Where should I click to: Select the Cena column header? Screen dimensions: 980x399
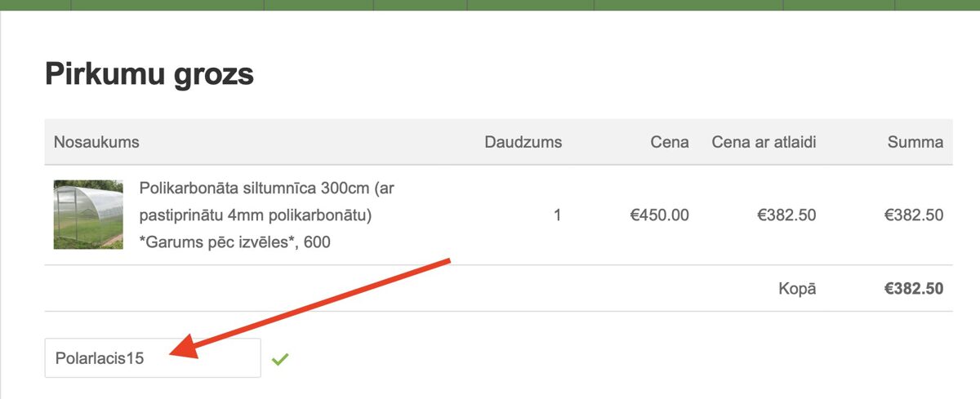[669, 142]
